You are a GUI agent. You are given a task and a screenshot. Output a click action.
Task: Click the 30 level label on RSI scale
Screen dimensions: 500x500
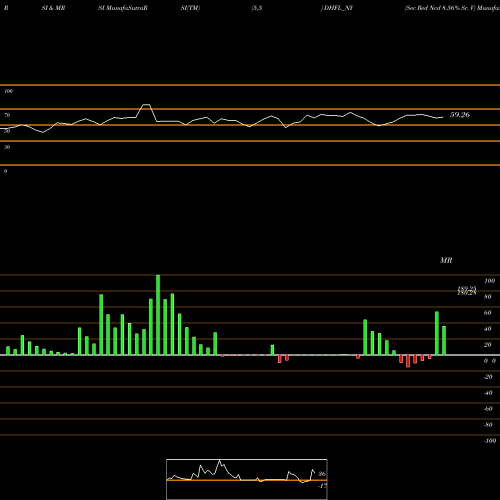tap(7, 147)
